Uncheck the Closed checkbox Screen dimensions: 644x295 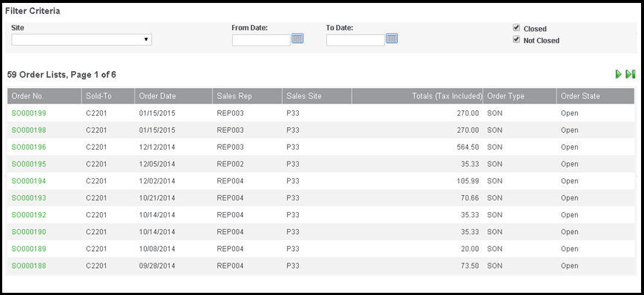click(x=517, y=28)
